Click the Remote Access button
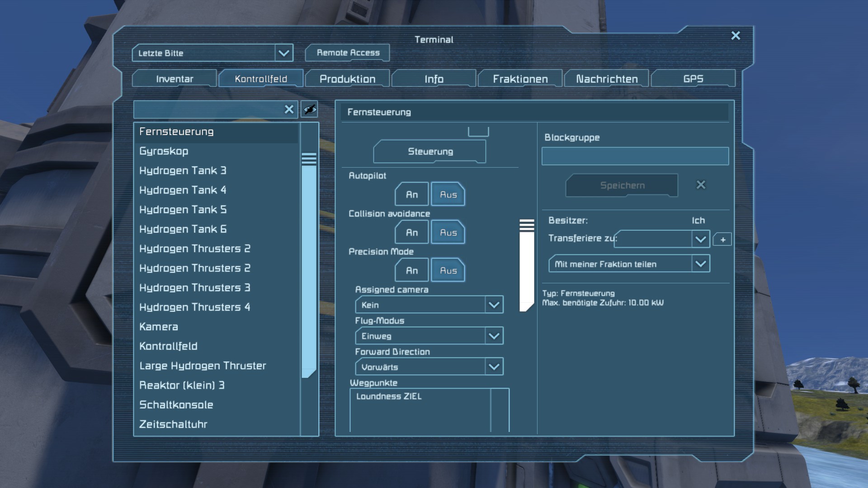 [348, 53]
